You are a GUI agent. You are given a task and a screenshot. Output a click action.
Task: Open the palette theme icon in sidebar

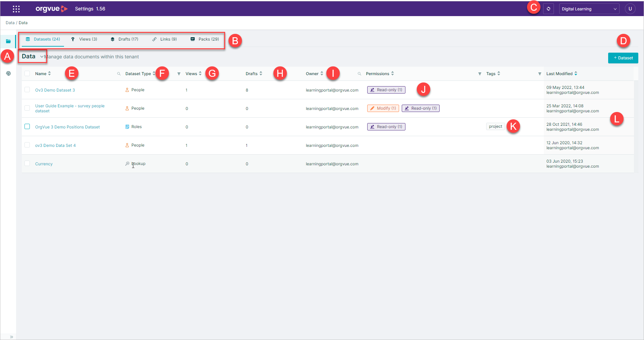click(8, 73)
